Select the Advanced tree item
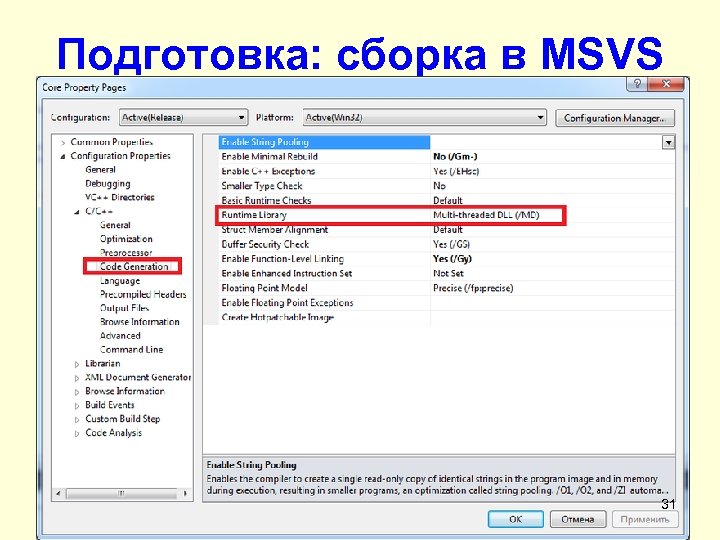 120,336
